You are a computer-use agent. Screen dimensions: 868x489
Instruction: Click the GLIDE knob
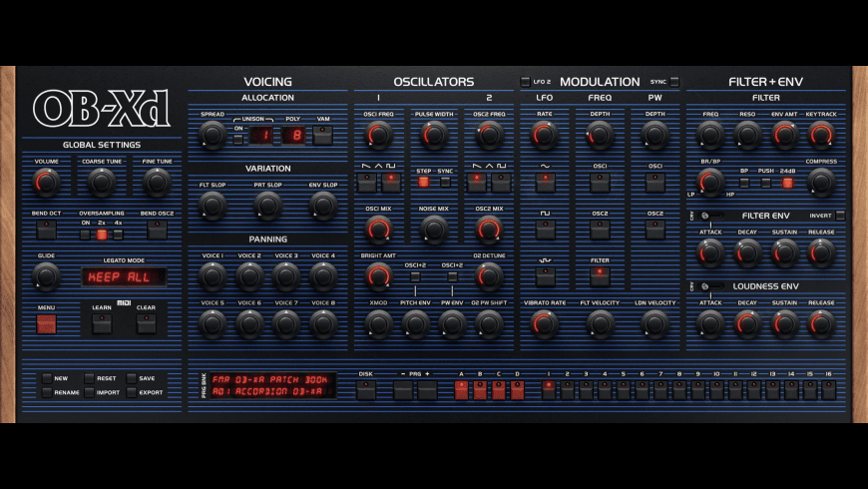point(47,275)
